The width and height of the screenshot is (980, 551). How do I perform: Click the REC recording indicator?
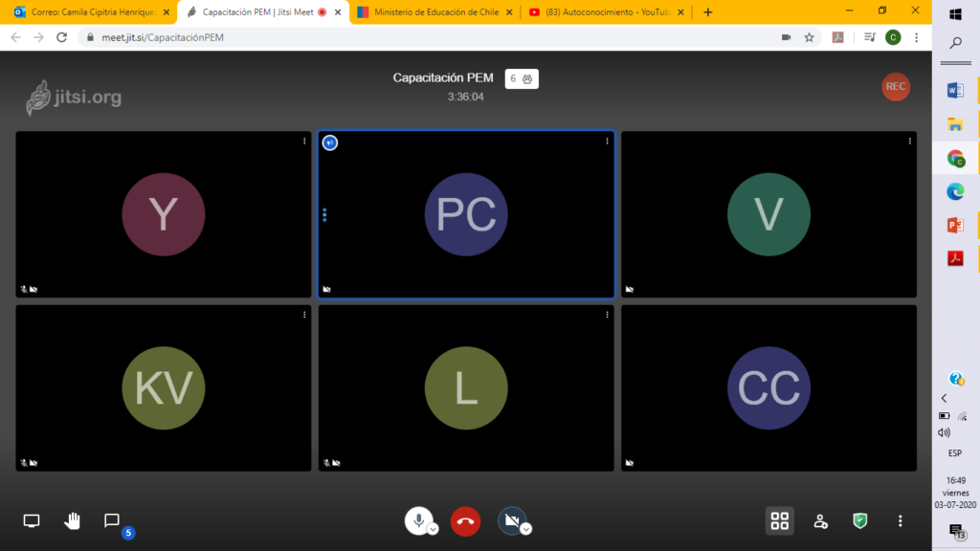point(895,86)
